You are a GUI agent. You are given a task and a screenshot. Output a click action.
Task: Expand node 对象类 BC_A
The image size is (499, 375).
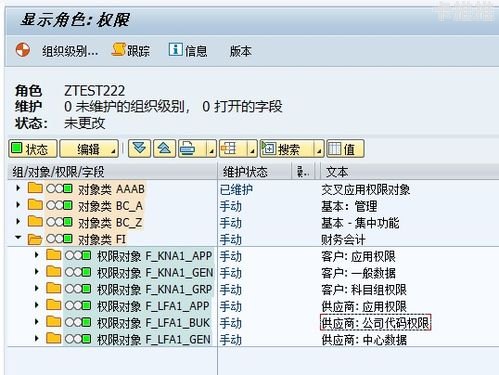point(18,205)
